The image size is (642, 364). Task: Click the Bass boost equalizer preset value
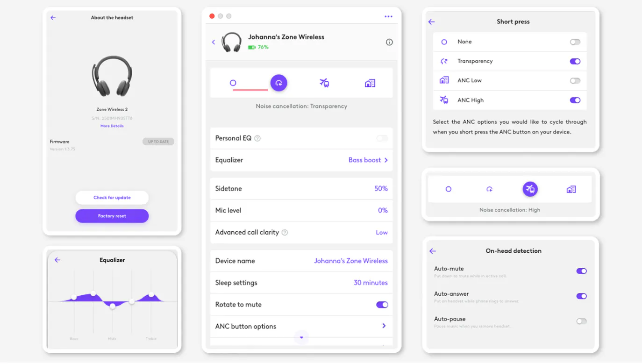[x=364, y=160]
